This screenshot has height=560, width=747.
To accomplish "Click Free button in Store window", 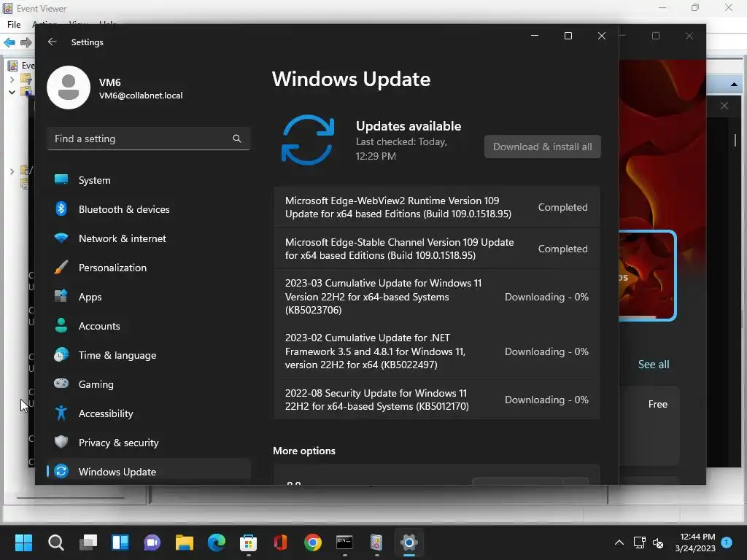I will click(x=657, y=404).
